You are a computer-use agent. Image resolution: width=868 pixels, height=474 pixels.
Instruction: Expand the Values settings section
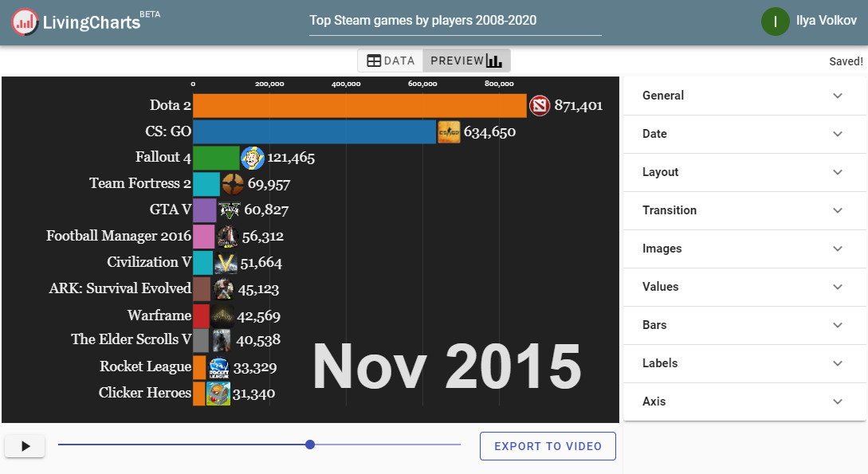click(x=744, y=287)
